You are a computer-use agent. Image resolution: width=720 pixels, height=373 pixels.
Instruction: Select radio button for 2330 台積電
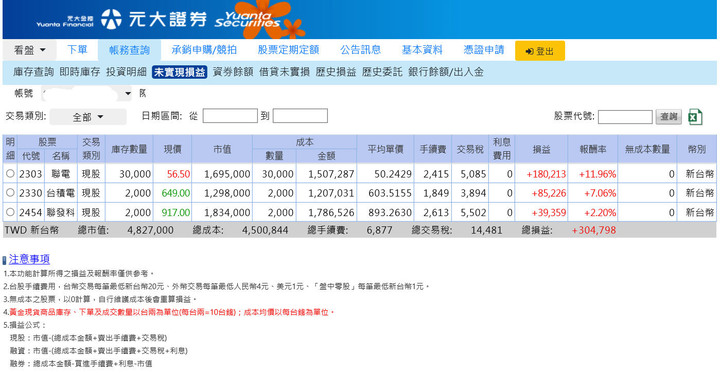[x=11, y=193]
